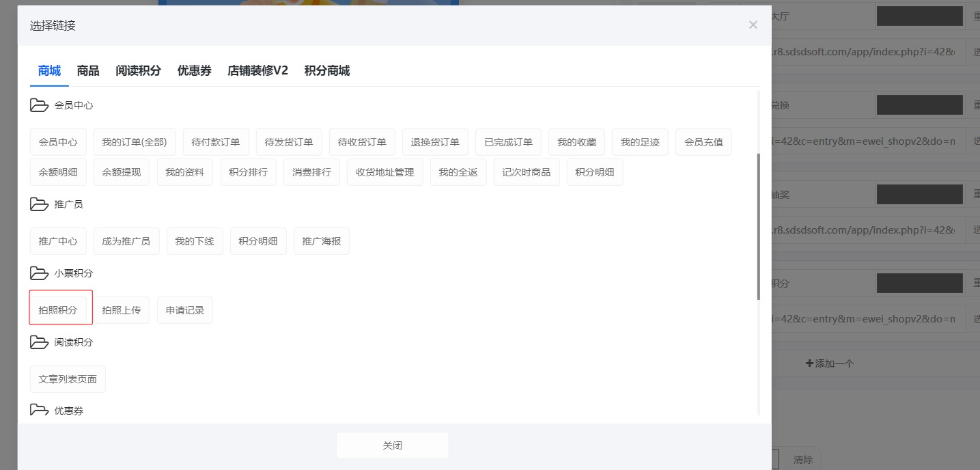Pick 记次时商品 link

point(527,172)
